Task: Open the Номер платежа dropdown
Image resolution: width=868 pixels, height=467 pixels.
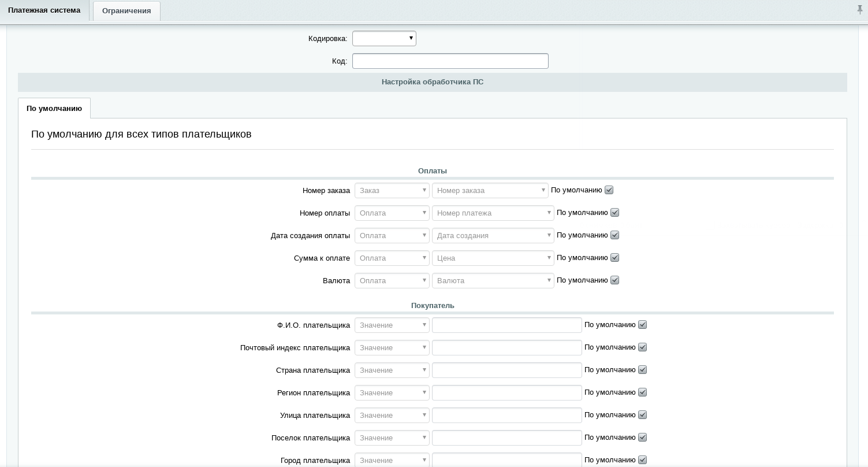Action: [493, 213]
